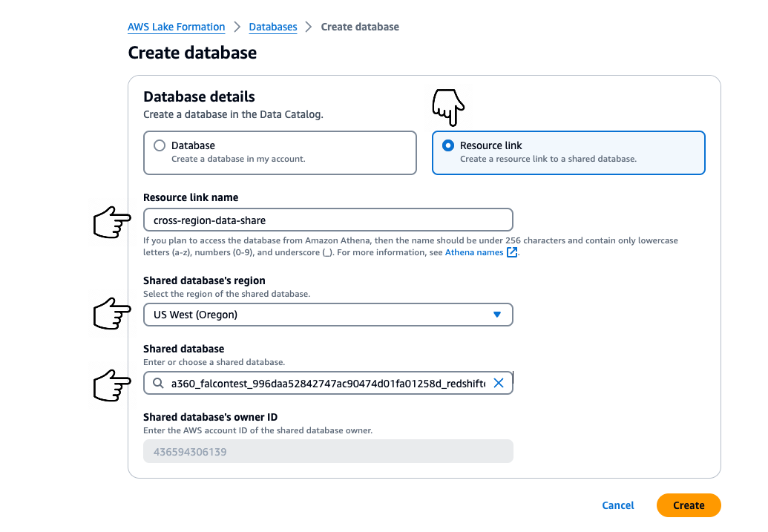The width and height of the screenshot is (768, 532).
Task: Click the external link icon beside Athena names
Action: pos(512,253)
